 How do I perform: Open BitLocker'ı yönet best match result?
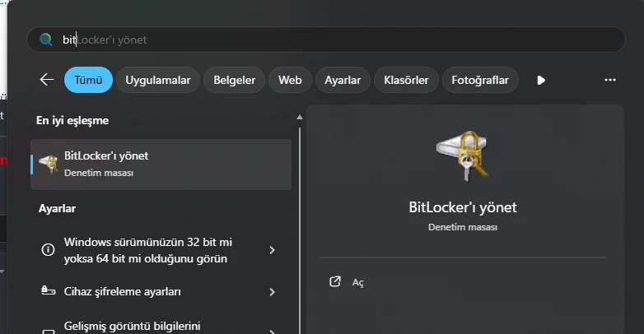(x=161, y=165)
